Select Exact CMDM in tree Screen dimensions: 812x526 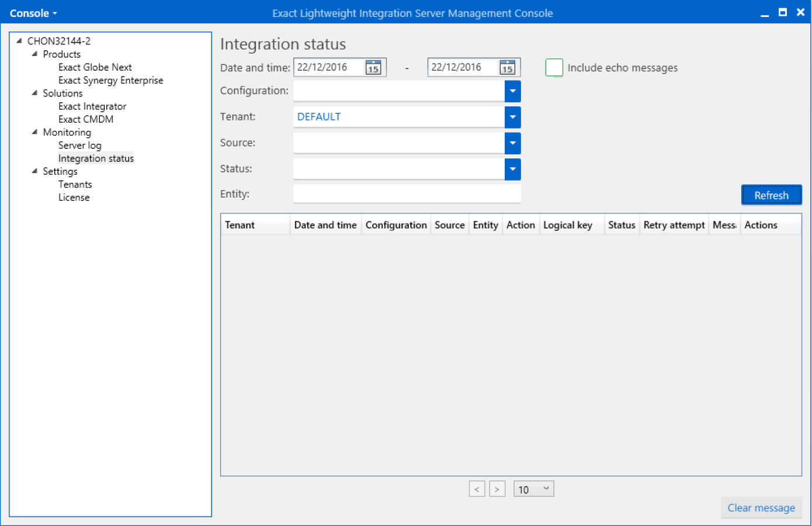[x=86, y=119]
